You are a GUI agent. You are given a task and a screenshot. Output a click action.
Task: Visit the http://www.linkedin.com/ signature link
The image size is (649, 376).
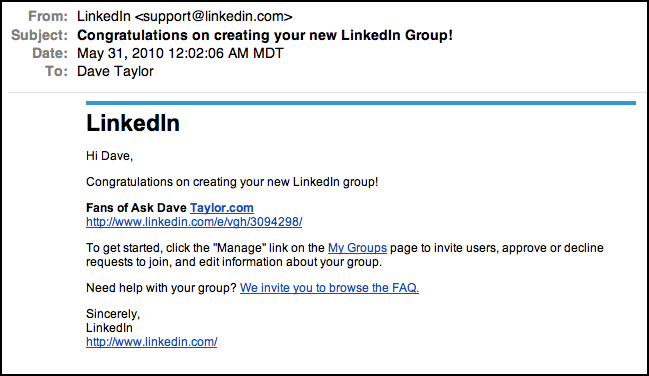coord(151,342)
